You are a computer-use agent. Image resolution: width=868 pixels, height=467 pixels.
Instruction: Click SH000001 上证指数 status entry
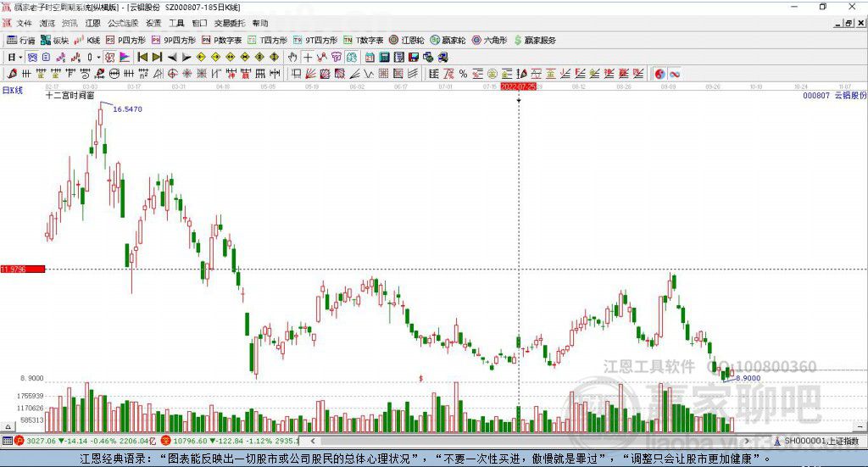[x=817, y=441]
